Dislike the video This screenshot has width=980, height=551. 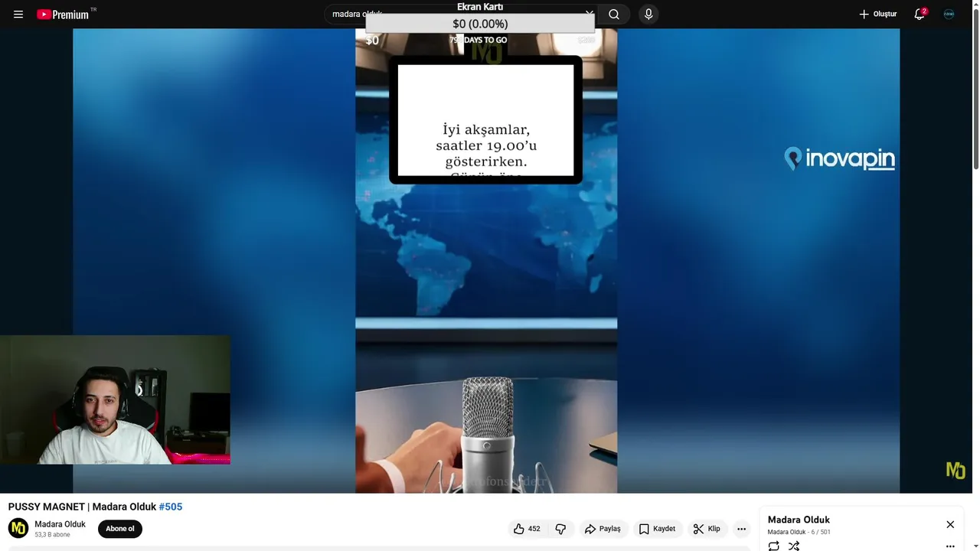click(560, 529)
